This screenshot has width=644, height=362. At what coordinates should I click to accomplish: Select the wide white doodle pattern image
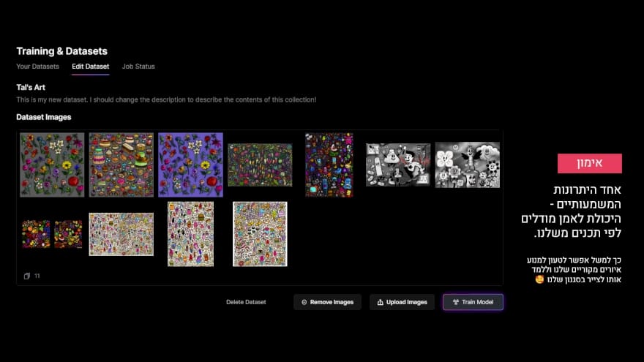coord(121,234)
